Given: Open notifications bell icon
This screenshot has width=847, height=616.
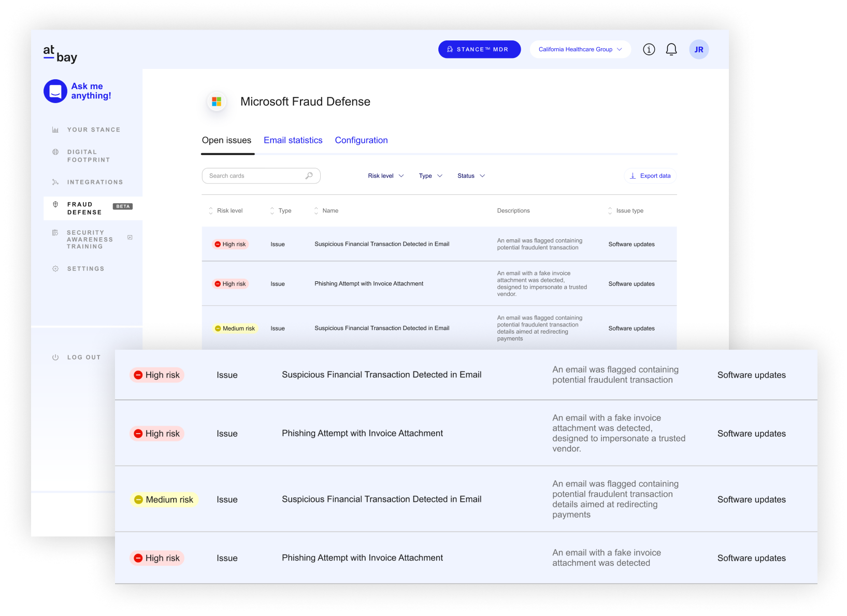Looking at the screenshot, I should coord(671,50).
